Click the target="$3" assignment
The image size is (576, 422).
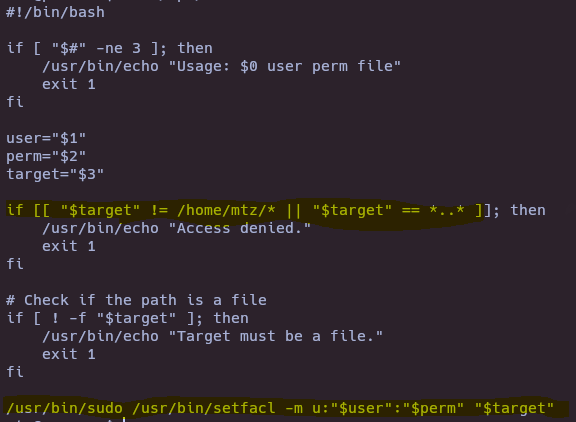pos(55,174)
